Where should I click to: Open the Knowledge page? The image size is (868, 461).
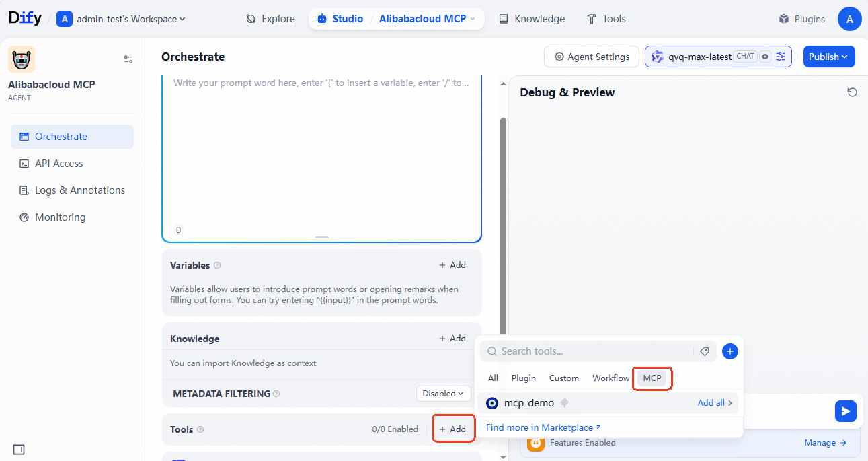(532, 19)
